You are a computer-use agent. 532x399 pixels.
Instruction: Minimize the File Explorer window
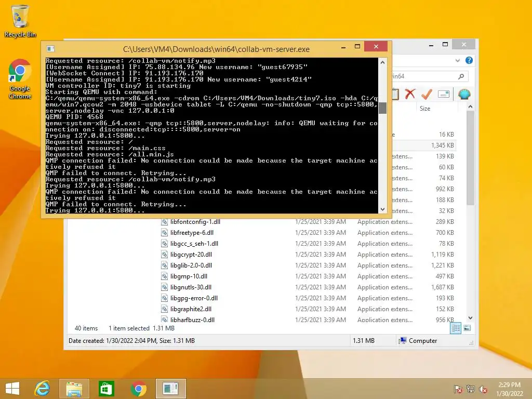click(x=431, y=45)
